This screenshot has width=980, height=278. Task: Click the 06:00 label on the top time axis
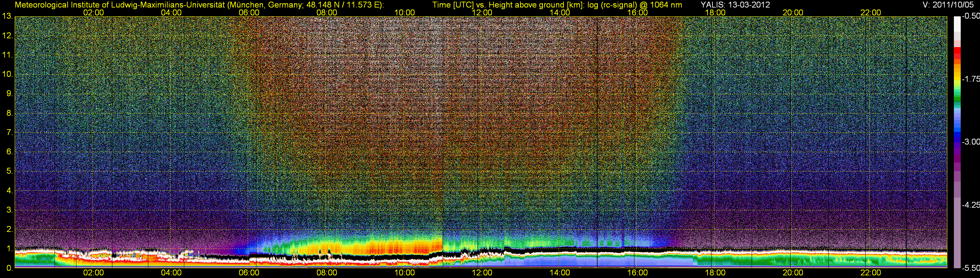(249, 12)
